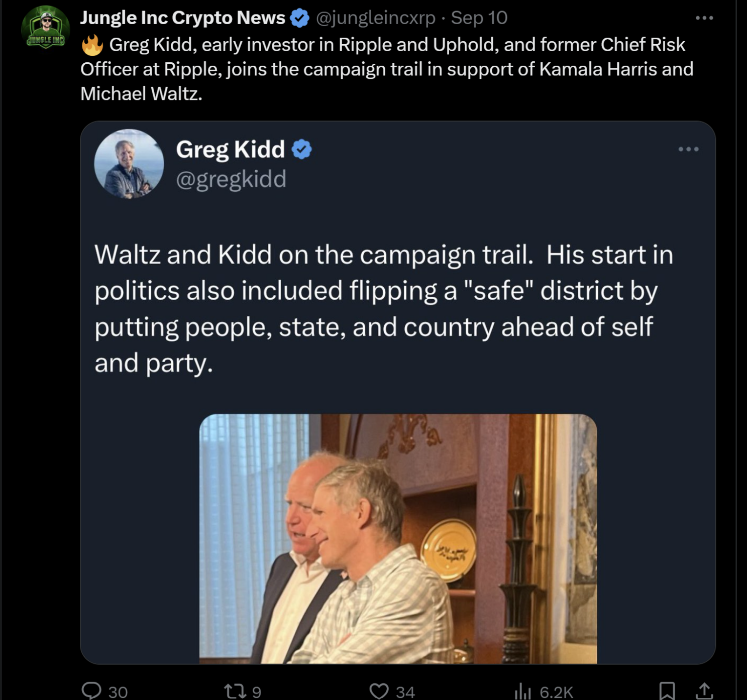The height and width of the screenshot is (700, 747).
Task: Click the 6.2K views counter
Action: 556,692
